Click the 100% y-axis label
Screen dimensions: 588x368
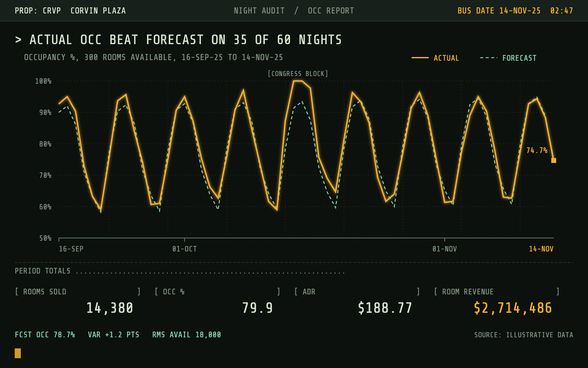[43, 81]
